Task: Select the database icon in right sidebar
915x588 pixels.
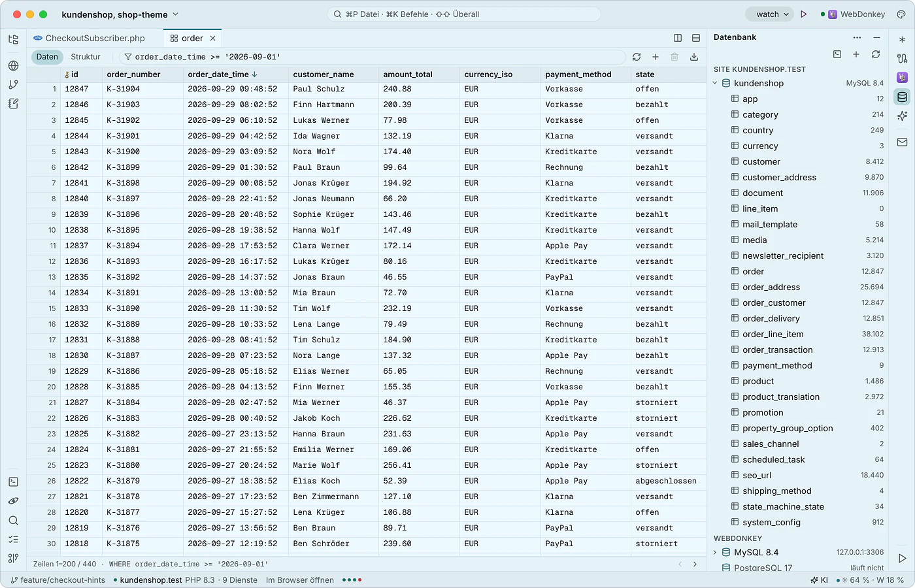Action: pyautogui.click(x=902, y=97)
